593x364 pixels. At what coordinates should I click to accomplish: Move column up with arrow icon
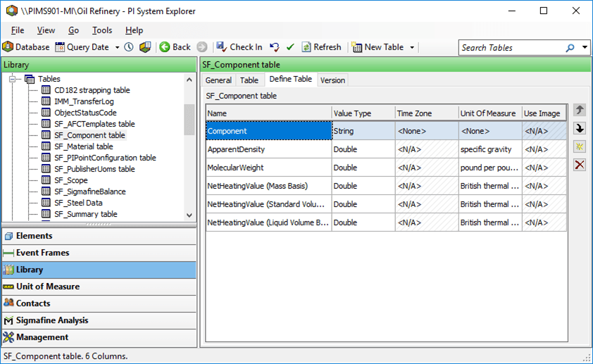coord(580,110)
